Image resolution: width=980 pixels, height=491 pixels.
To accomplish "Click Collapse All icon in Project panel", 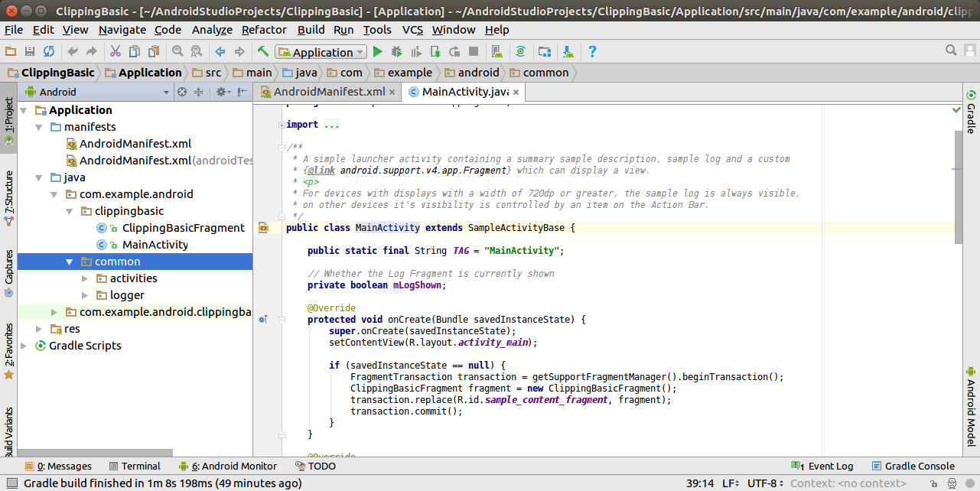I will (x=199, y=92).
